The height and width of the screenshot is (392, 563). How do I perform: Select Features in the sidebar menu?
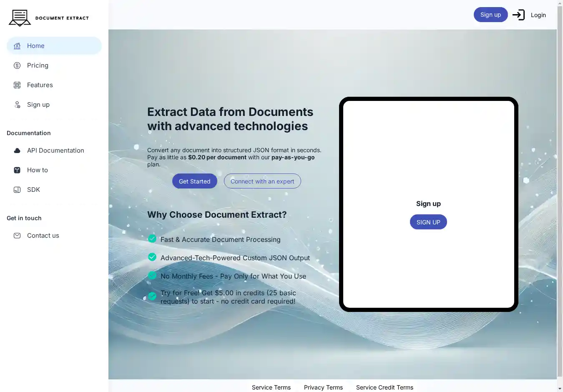pyautogui.click(x=40, y=85)
